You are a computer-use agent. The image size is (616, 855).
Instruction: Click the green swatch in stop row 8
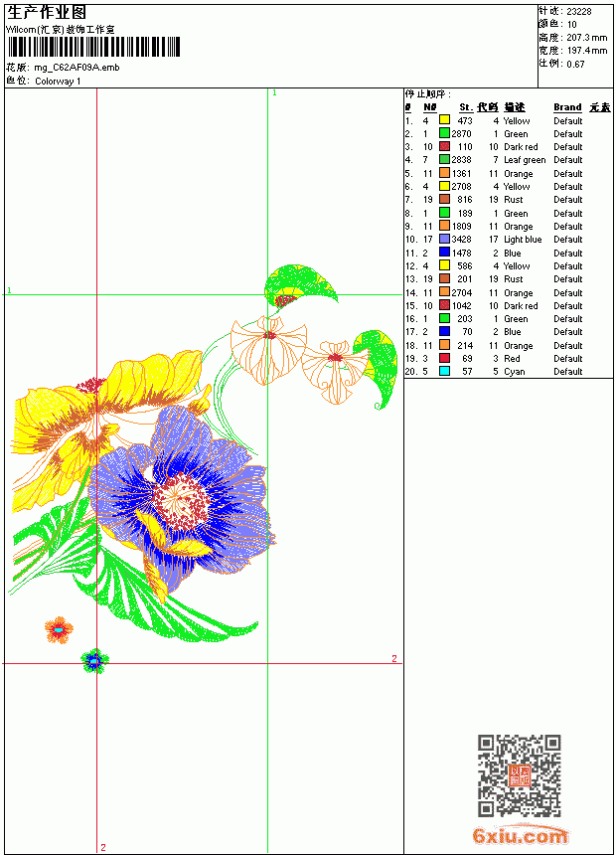pos(444,213)
